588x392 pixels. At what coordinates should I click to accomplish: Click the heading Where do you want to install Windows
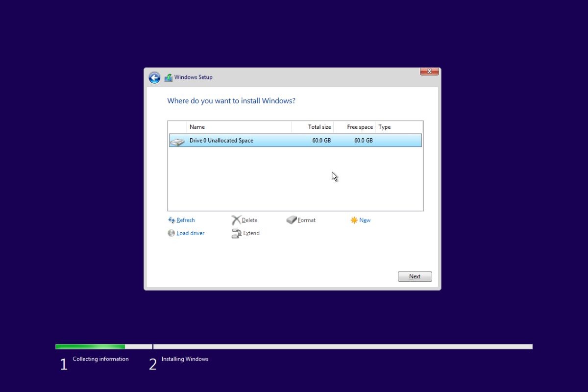click(231, 101)
